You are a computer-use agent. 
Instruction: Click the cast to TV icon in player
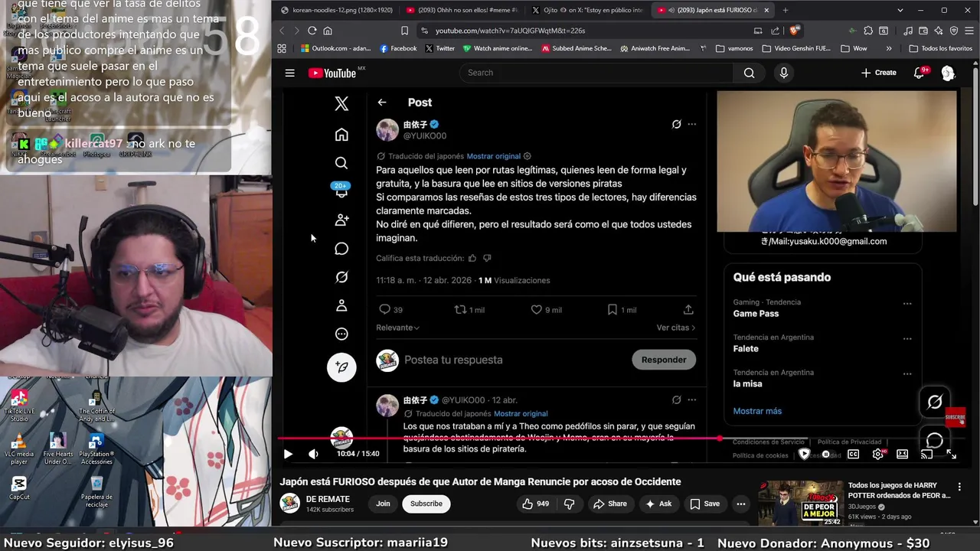pos(926,454)
